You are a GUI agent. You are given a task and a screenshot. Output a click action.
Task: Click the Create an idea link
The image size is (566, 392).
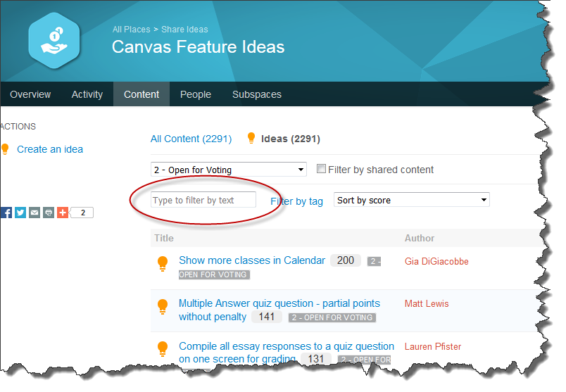[50, 149]
